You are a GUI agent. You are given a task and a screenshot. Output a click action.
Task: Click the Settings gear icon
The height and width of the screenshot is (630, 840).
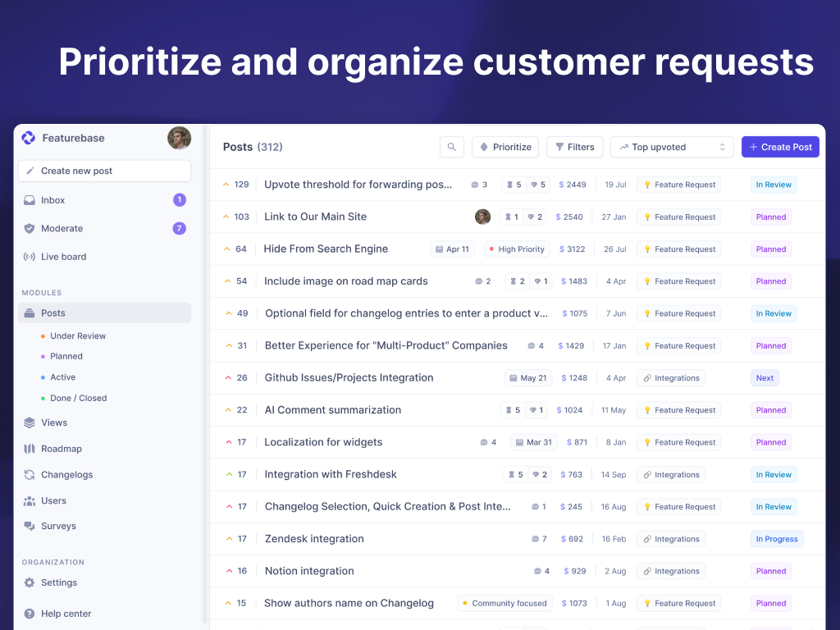pyautogui.click(x=30, y=582)
